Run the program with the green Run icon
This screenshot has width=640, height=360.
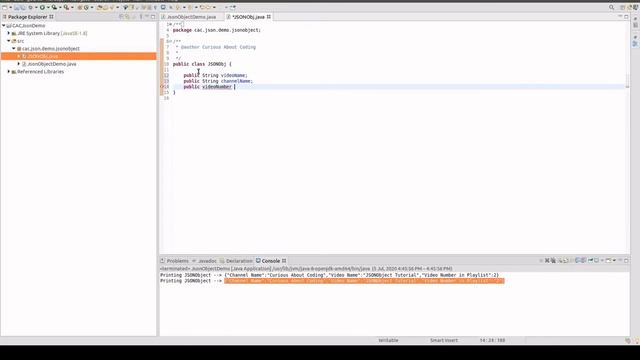[x=42, y=7]
